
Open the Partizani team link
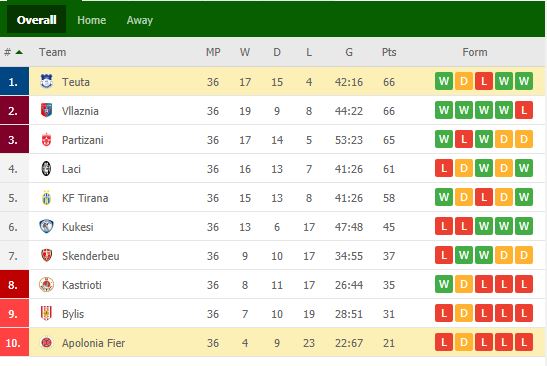(x=83, y=140)
